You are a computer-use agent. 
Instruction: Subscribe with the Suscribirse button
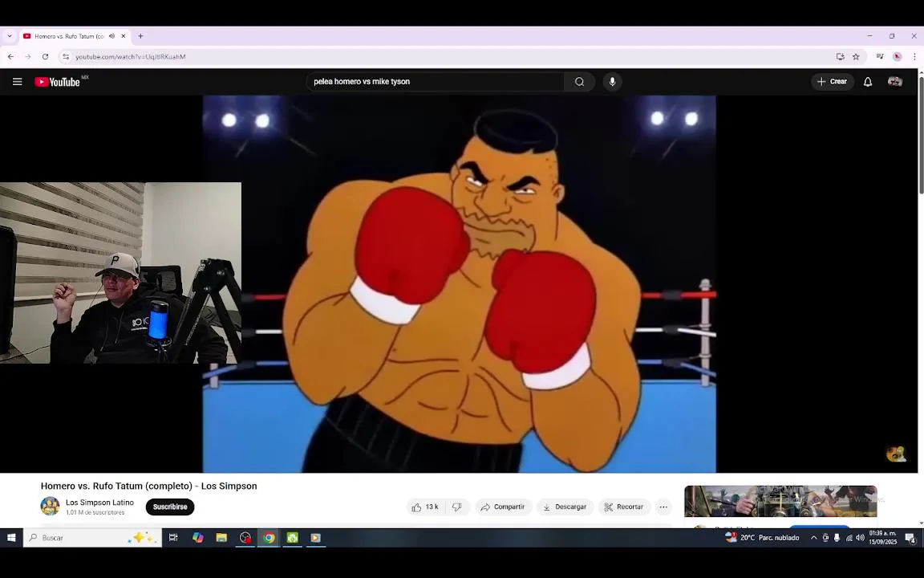(170, 507)
